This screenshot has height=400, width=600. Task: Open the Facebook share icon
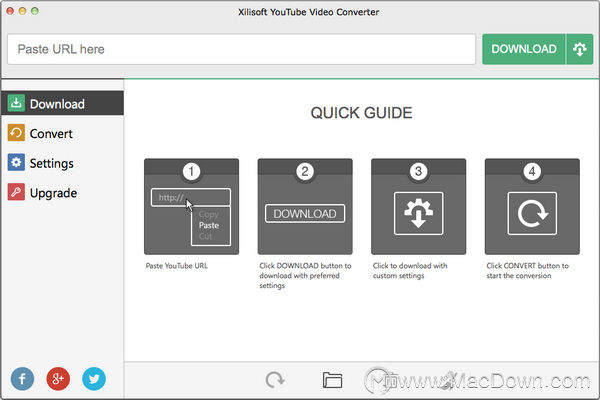tap(22, 379)
